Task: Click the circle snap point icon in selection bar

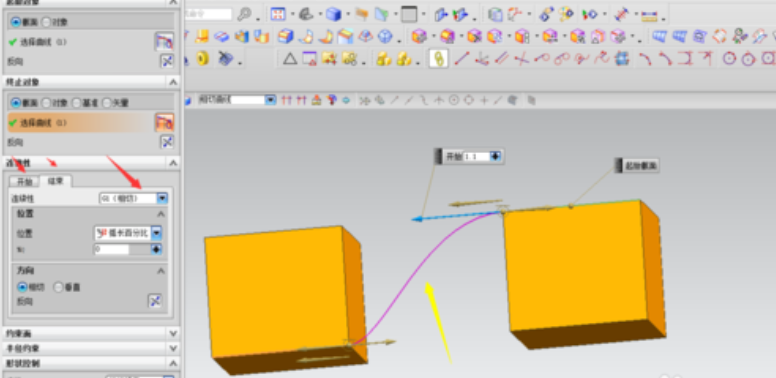Action: click(x=453, y=100)
